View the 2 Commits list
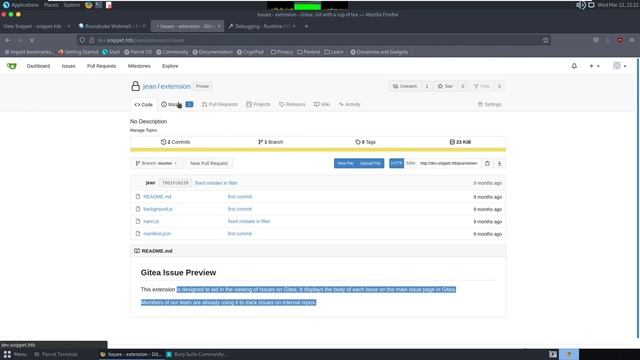 [176, 142]
